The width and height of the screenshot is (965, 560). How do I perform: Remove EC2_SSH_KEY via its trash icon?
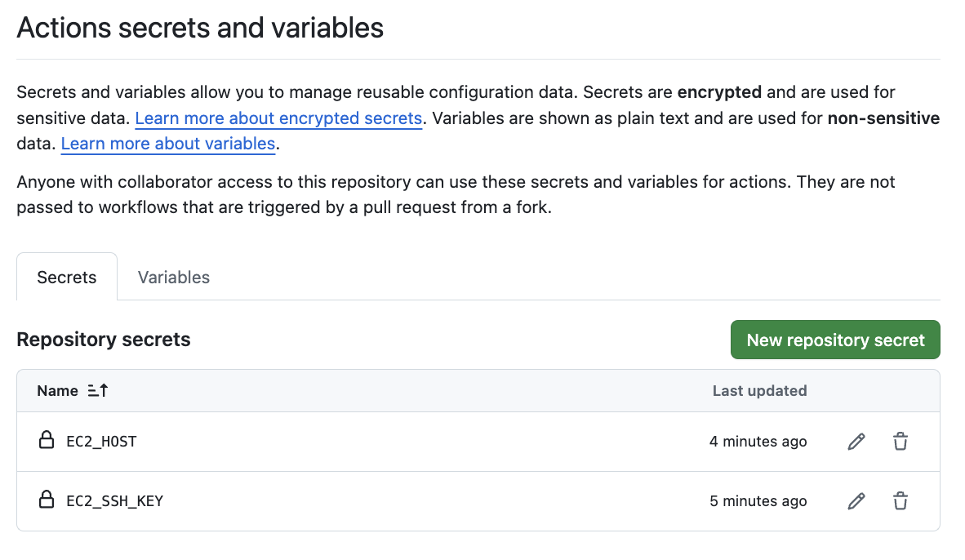click(900, 501)
